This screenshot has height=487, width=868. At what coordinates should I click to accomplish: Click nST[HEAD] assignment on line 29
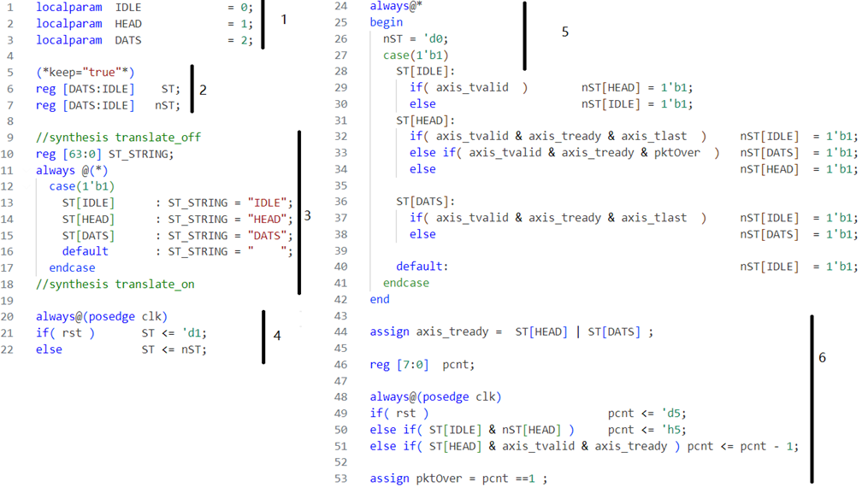(636, 88)
